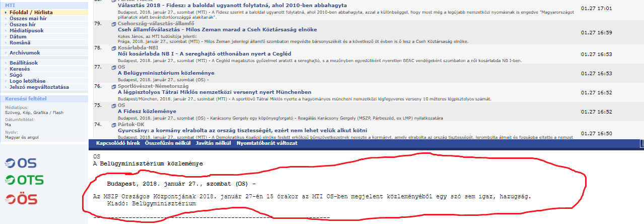Viewport: 644px width, 224px height.
Task: Click Kiadó: Belügyminisztérium in article body
Action: coord(152,203)
